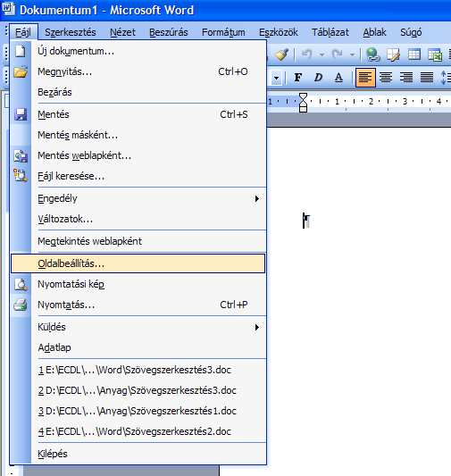
Task: Open the Formátum menu
Action: coord(223,32)
